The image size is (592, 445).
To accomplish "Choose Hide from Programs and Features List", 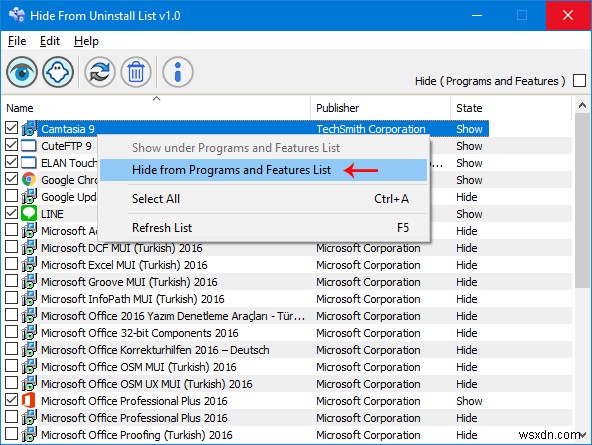I will 264,170.
